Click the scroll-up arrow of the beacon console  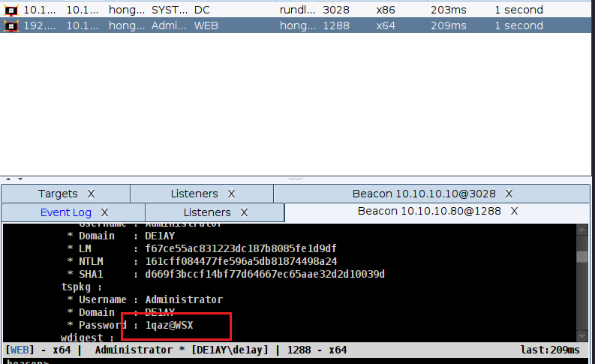pyautogui.click(x=581, y=230)
